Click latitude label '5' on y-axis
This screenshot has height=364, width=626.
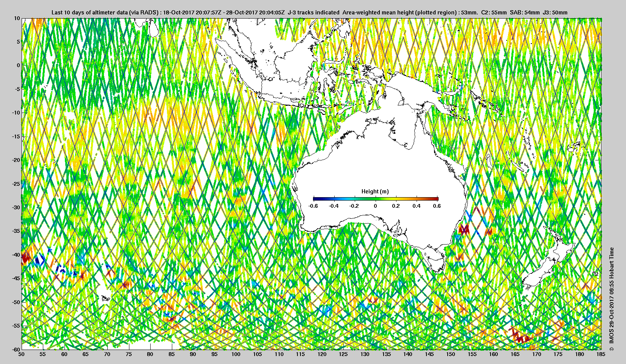pyautogui.click(x=18, y=42)
